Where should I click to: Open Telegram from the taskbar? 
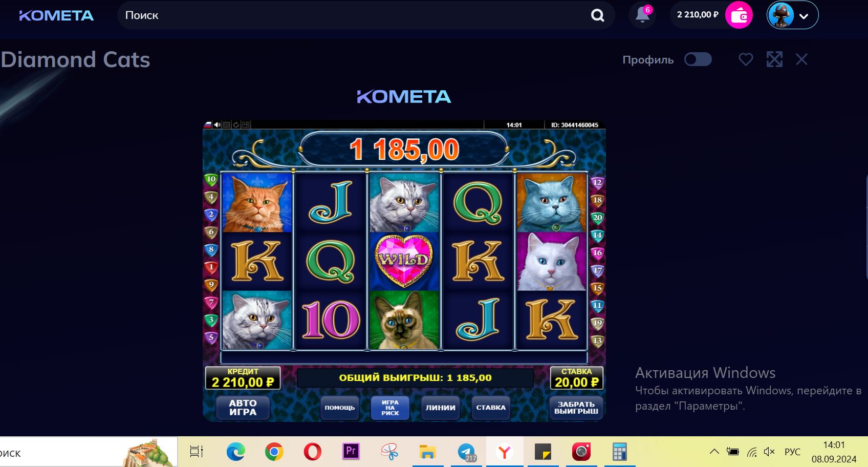click(466, 452)
